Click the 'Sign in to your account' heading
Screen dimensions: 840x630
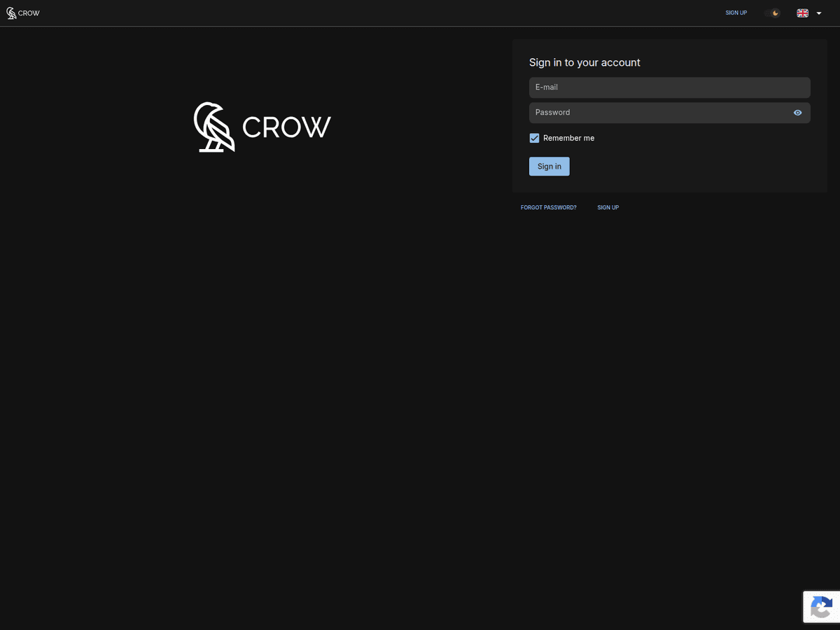click(584, 63)
